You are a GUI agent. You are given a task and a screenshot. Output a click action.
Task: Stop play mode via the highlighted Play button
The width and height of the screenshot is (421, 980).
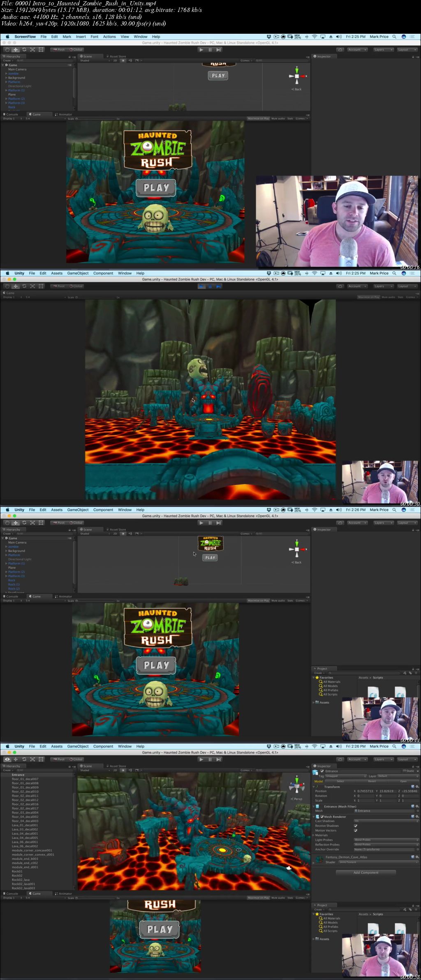click(x=201, y=286)
